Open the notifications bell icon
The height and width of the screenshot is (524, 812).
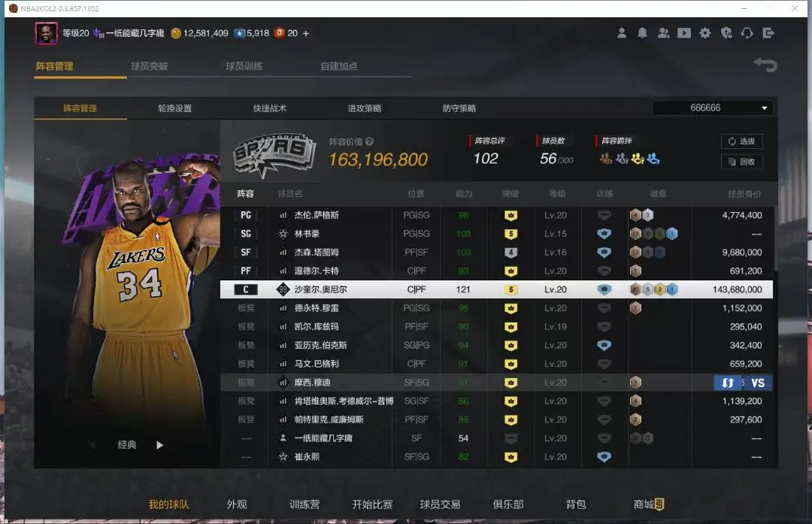tap(643, 33)
